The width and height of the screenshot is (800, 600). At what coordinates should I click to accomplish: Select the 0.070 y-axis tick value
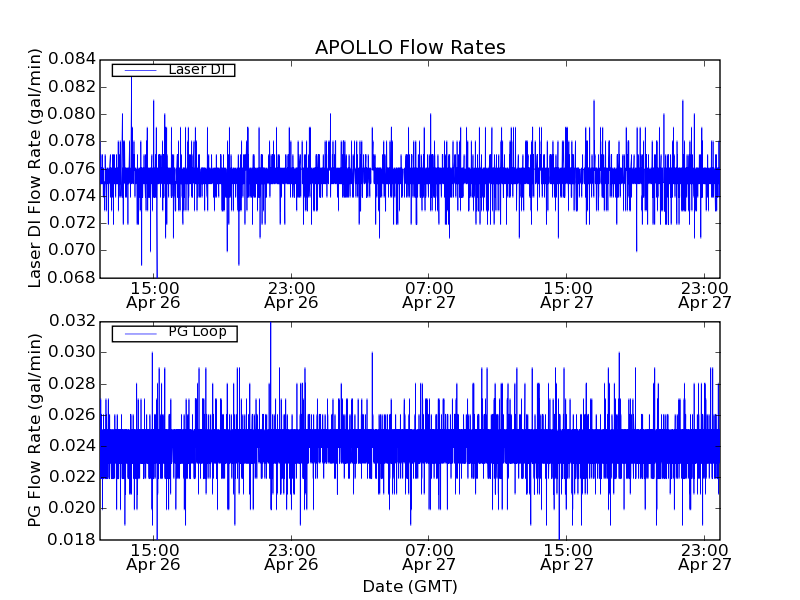(x=72, y=250)
